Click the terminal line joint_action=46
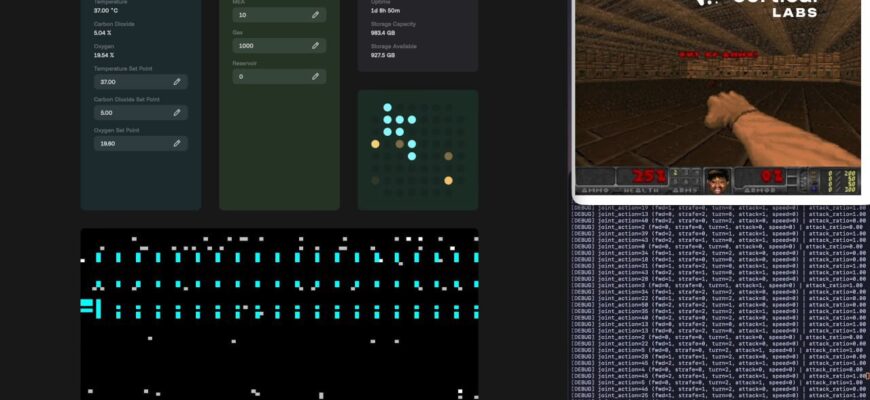 [720, 389]
